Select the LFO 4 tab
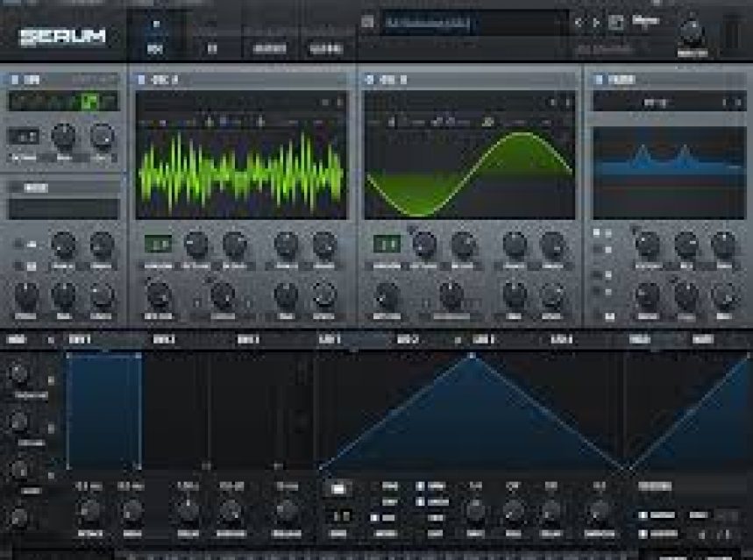The image size is (753, 560). coord(561,340)
